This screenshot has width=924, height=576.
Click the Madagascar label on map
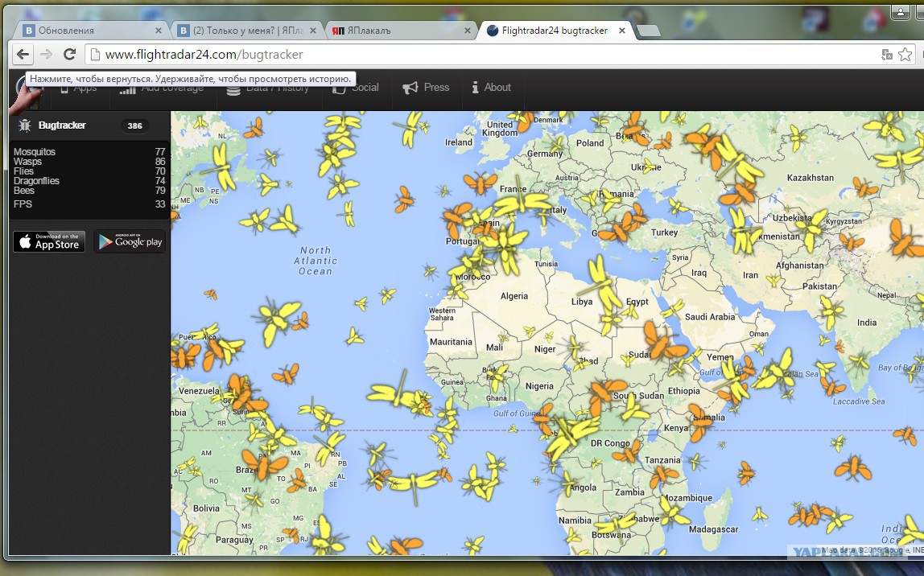coord(714,529)
